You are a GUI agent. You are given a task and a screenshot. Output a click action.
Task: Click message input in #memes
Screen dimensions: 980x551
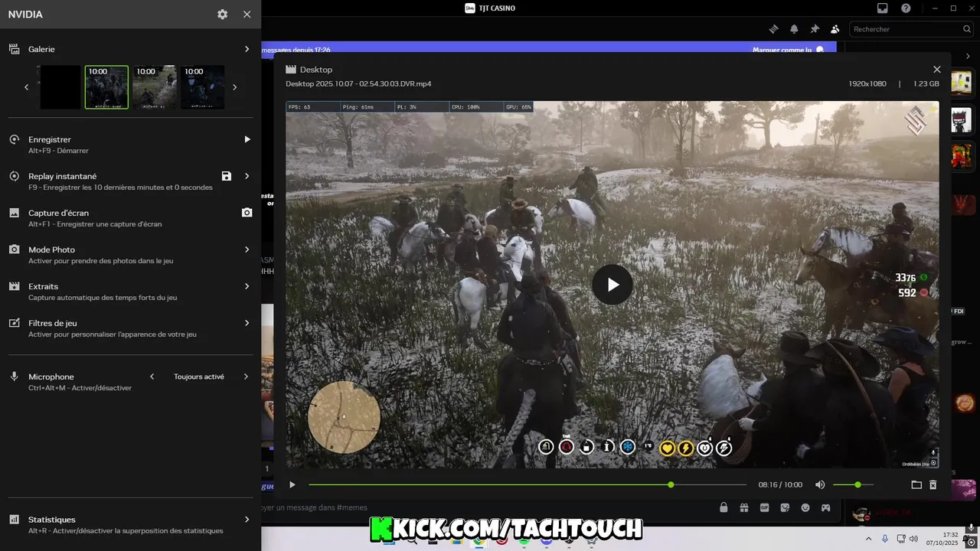point(486,507)
